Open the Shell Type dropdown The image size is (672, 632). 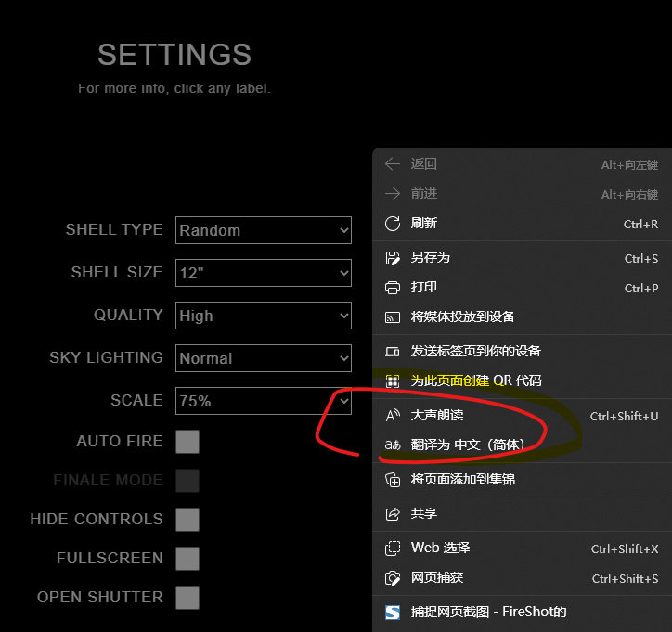pyautogui.click(x=264, y=230)
